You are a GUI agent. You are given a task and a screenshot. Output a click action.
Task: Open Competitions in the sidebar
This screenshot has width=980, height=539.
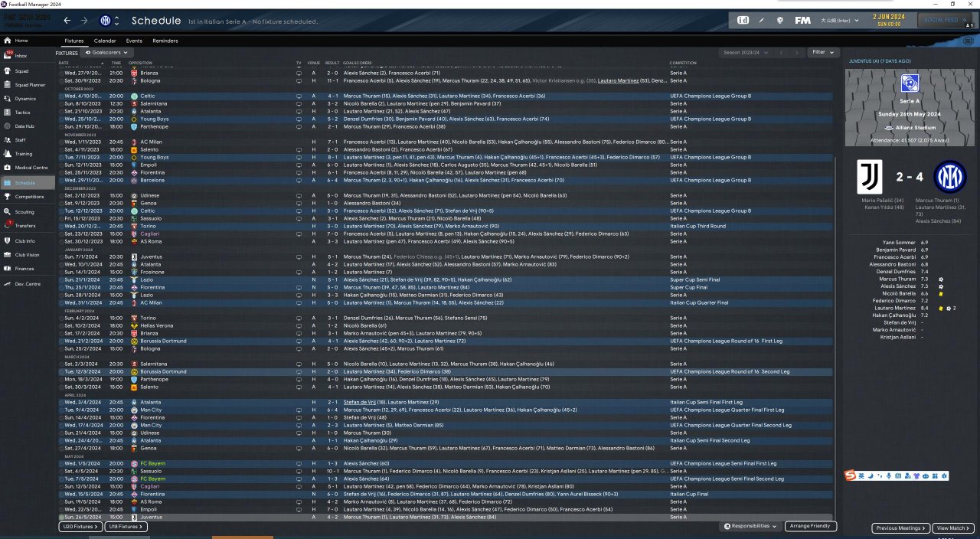pyautogui.click(x=29, y=197)
